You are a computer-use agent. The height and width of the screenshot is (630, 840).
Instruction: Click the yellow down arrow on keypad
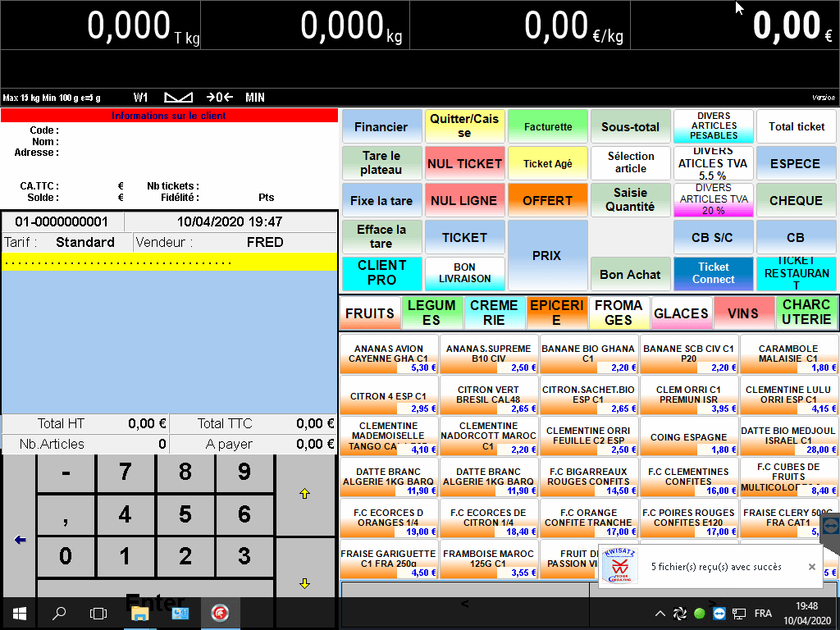click(x=305, y=583)
